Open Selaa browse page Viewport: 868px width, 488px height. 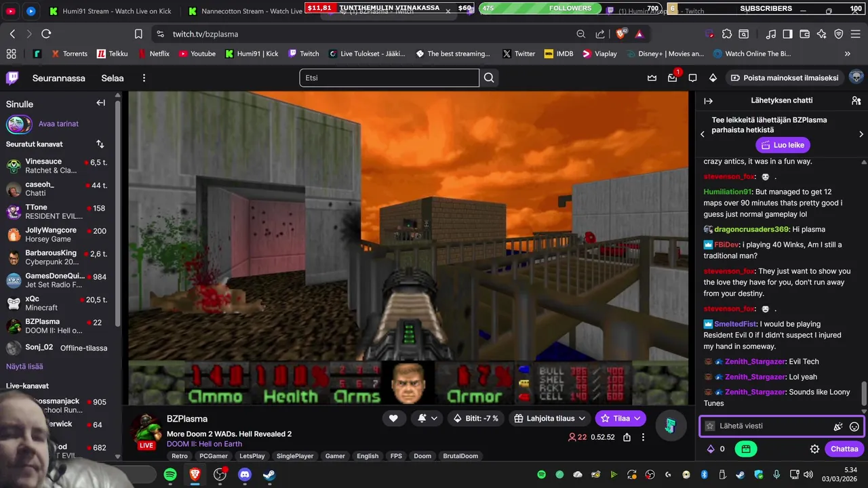coord(113,78)
